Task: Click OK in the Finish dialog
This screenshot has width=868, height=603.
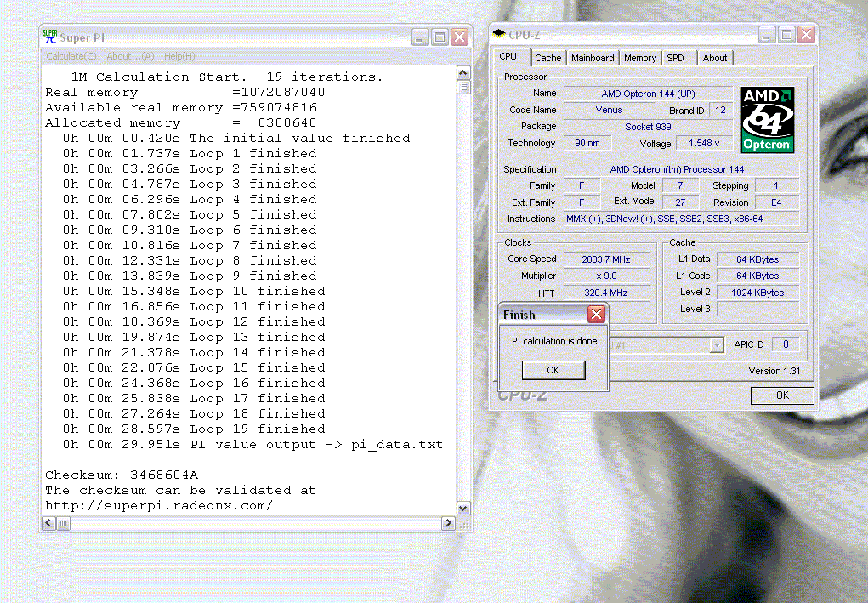Action: click(553, 370)
